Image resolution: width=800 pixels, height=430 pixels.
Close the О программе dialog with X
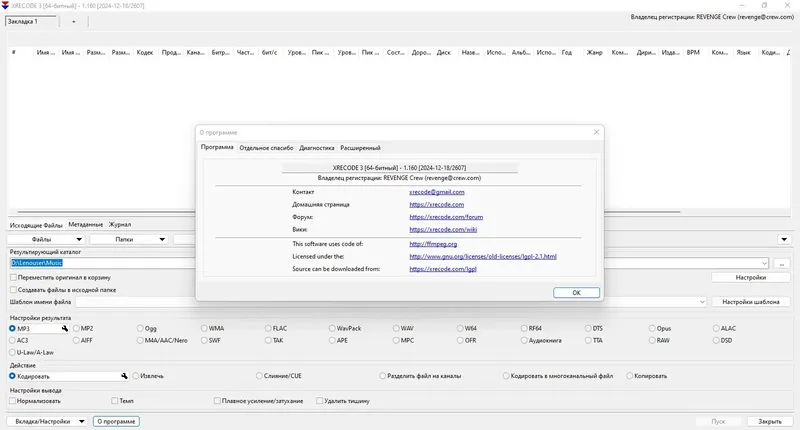[x=596, y=131]
